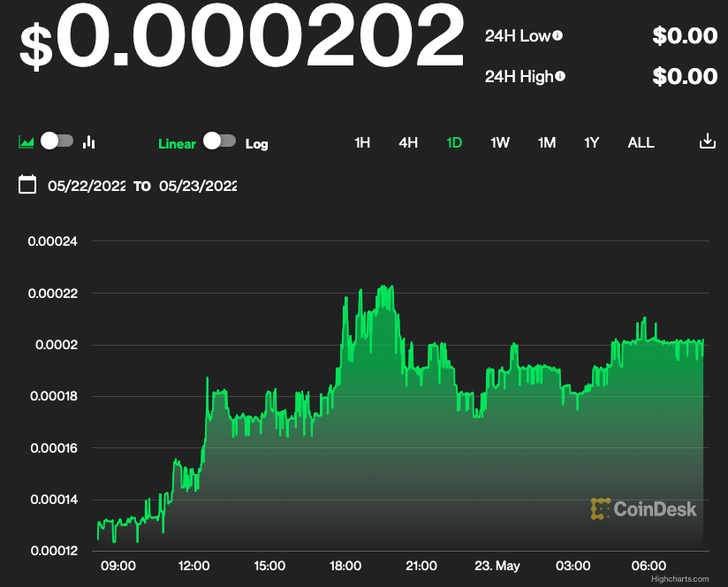Click the info icon beside 24H Low

557,36
